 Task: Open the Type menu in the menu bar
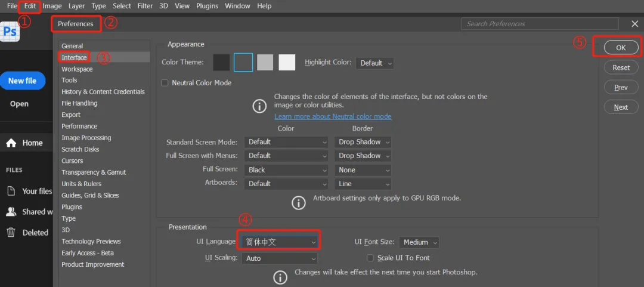click(98, 6)
